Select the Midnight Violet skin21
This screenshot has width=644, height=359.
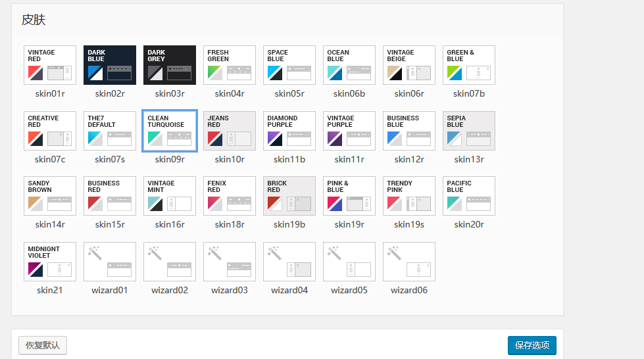(50, 262)
